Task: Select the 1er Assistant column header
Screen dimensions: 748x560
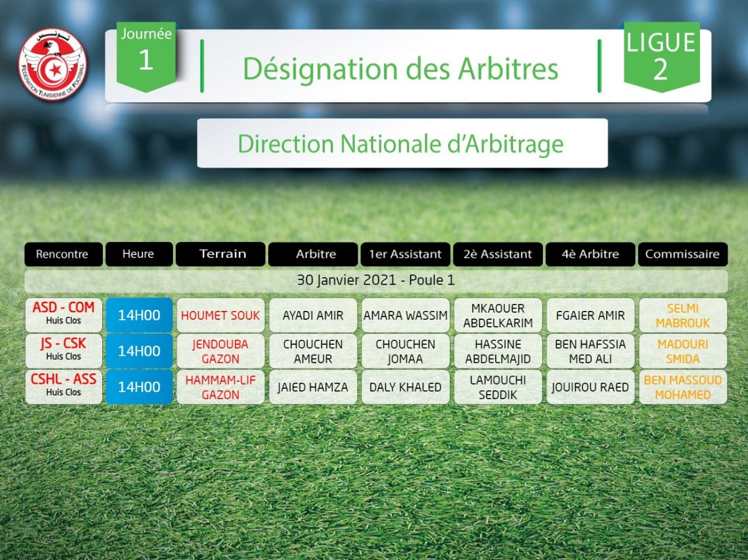Action: point(406,254)
